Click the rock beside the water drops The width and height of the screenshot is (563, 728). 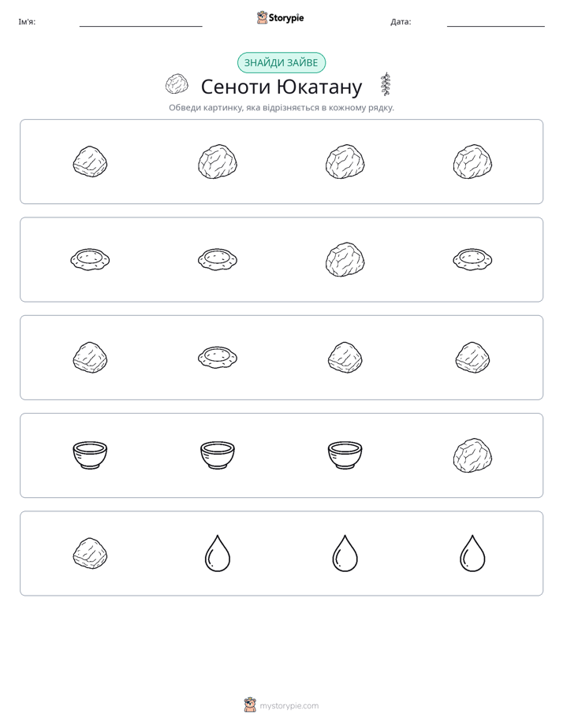click(90, 553)
